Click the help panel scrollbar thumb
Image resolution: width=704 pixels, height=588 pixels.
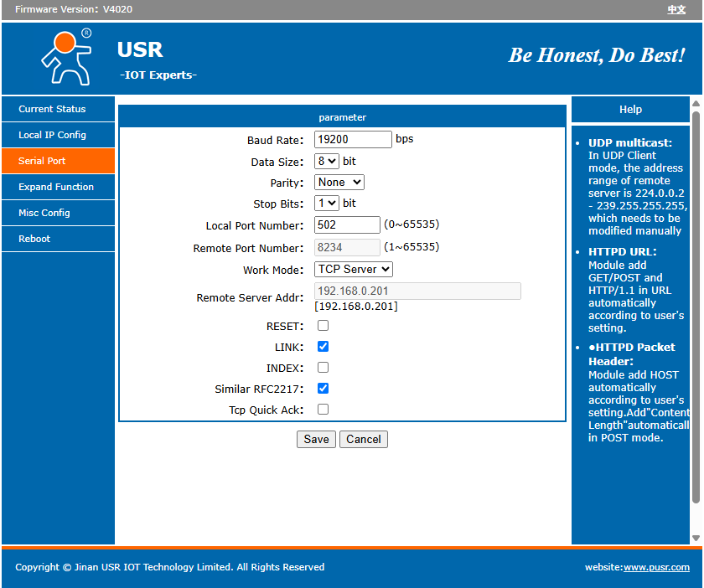click(x=696, y=307)
